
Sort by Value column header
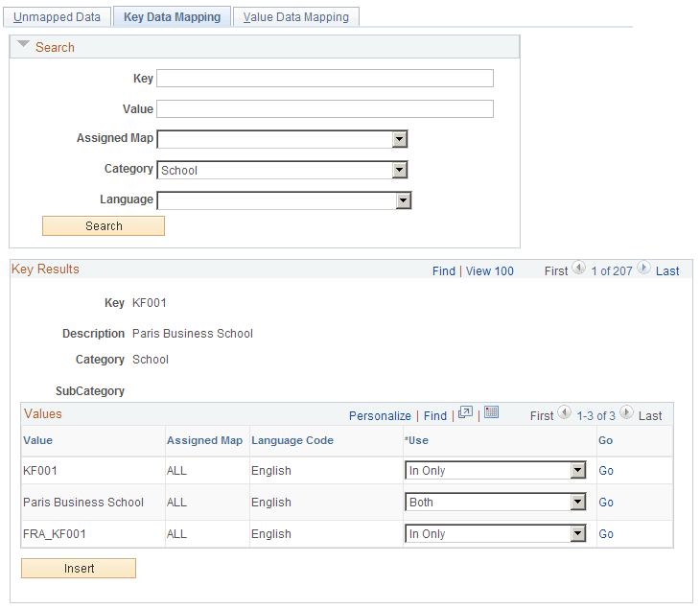click(x=38, y=440)
